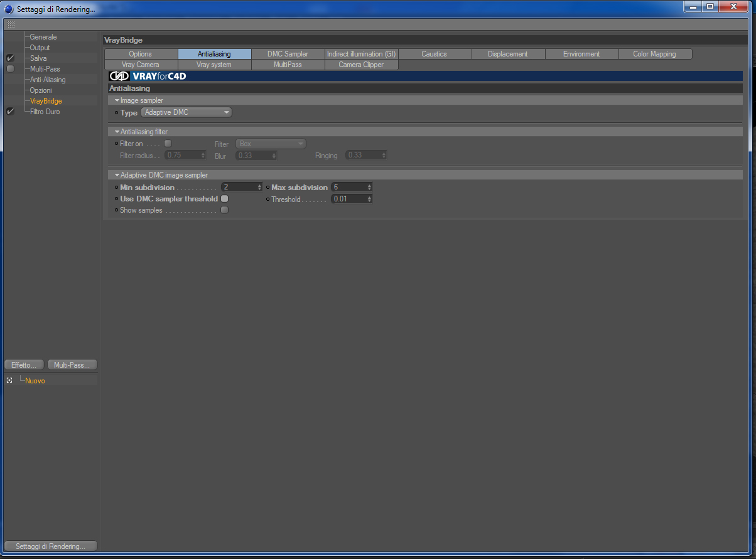This screenshot has height=559, width=756.
Task: Click the Min subdivision spinner arrows
Action: coord(259,187)
